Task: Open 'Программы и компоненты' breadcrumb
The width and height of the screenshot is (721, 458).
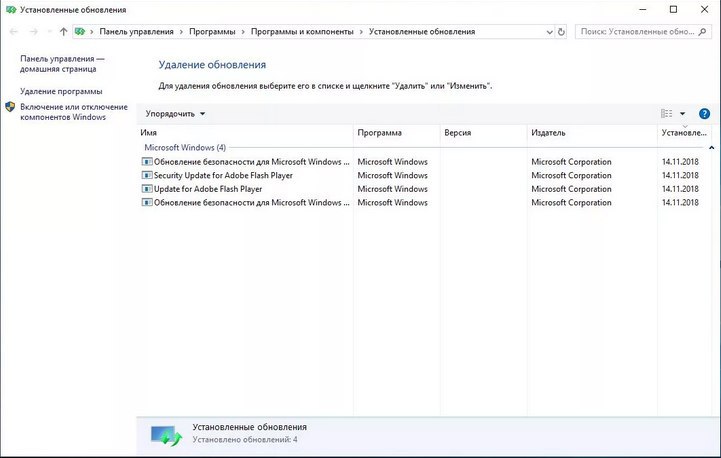Action: point(302,32)
